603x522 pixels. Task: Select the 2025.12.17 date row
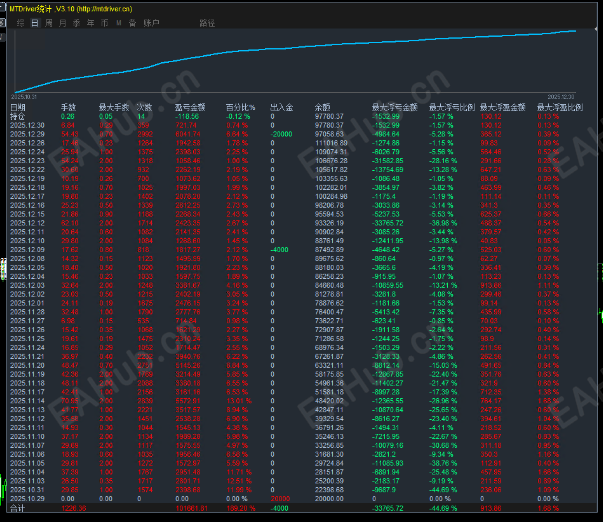click(27, 196)
